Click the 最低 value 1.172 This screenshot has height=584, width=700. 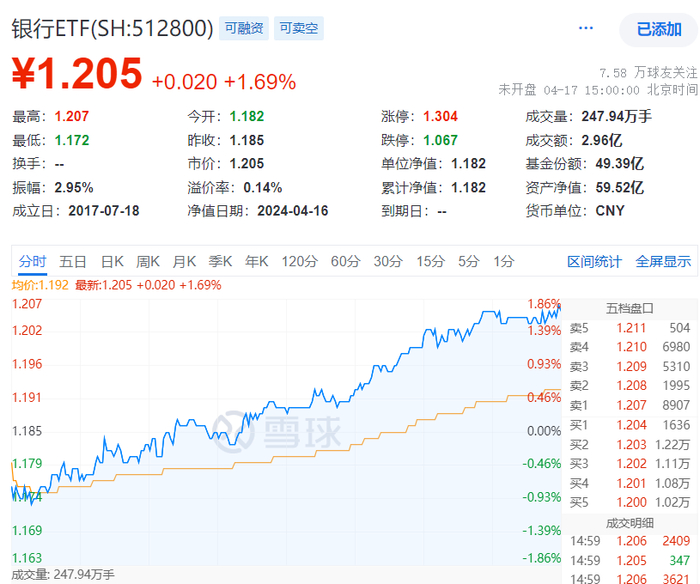(x=71, y=141)
